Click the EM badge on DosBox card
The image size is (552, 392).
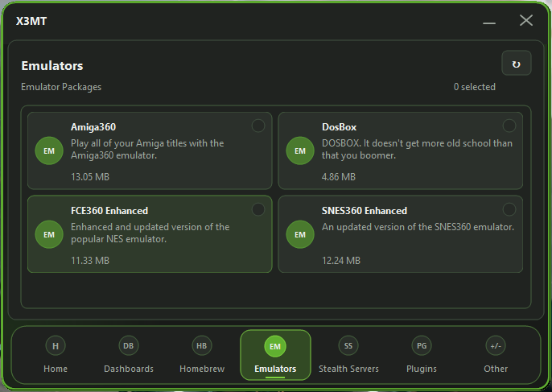coord(300,151)
